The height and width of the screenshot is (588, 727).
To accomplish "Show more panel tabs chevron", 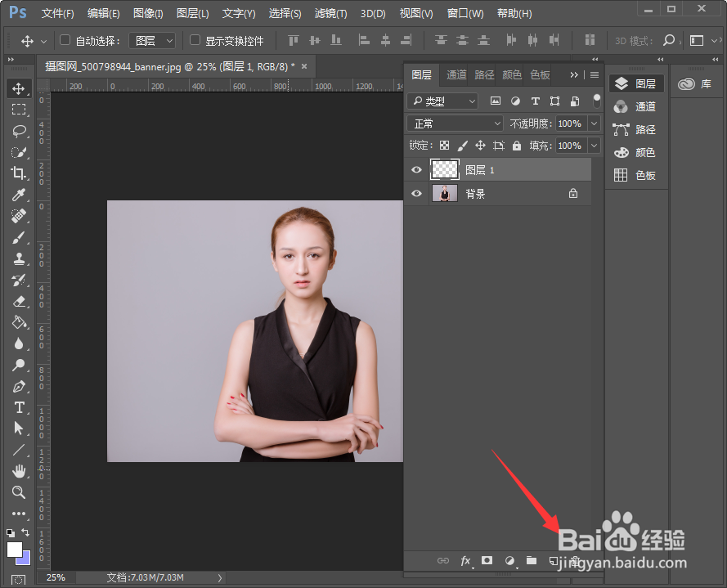I will coord(574,74).
